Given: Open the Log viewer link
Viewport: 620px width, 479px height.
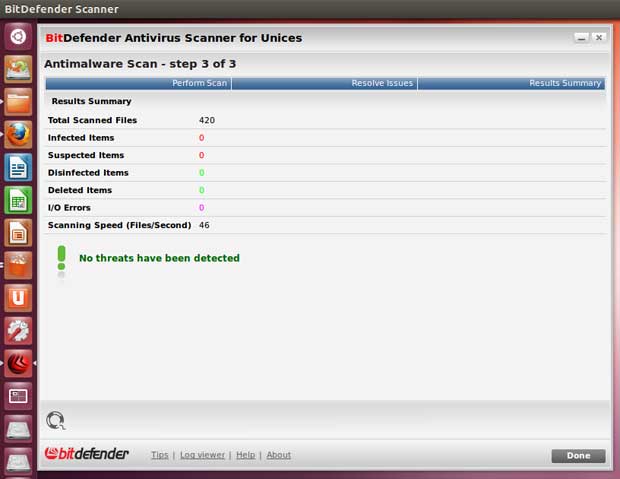Looking at the screenshot, I should 202,455.
